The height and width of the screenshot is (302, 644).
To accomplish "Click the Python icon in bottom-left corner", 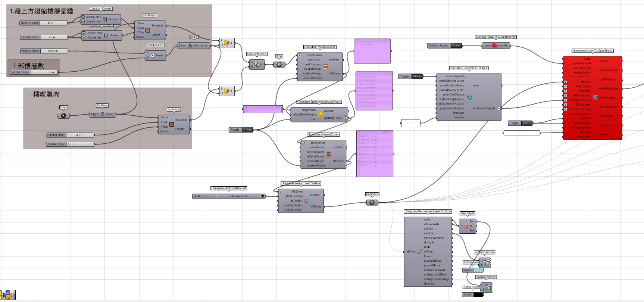I will 8,295.
